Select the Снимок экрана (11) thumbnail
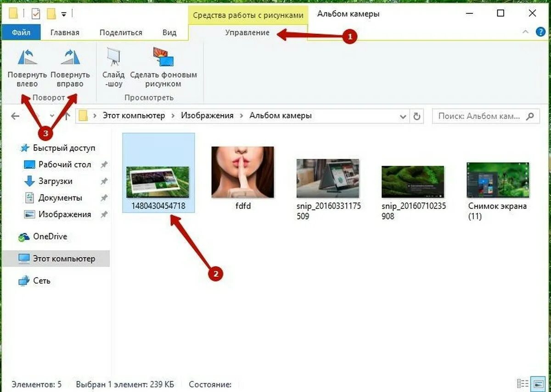Image resolution: width=551 pixels, height=392 pixels. [498, 180]
